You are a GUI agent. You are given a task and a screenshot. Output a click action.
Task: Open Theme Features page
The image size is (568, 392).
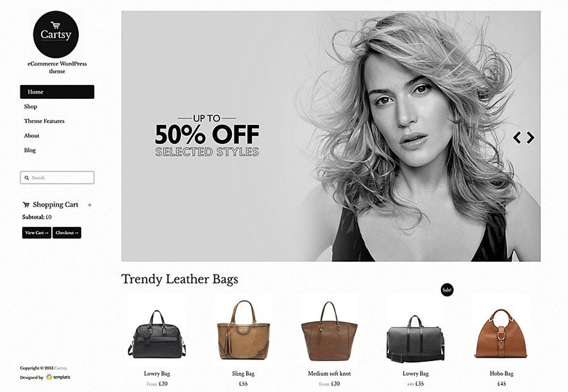[44, 121]
